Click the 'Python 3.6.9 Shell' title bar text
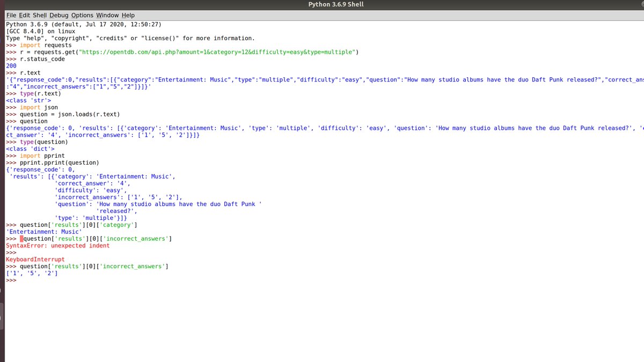Viewport: 644px width, 362px height. (x=336, y=4)
